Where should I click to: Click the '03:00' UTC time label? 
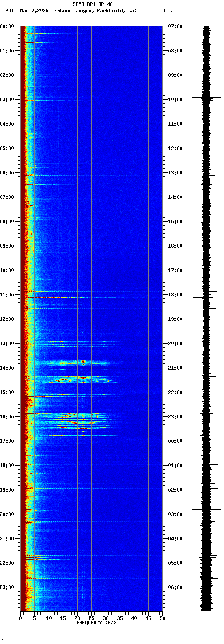(175, 514)
